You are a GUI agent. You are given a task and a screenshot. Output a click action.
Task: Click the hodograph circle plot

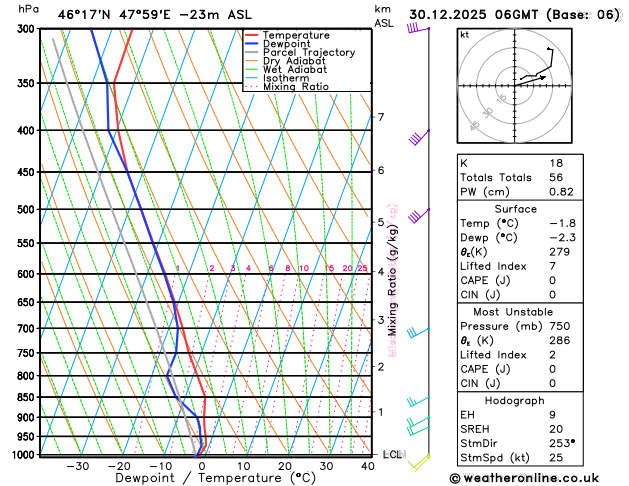click(x=514, y=86)
